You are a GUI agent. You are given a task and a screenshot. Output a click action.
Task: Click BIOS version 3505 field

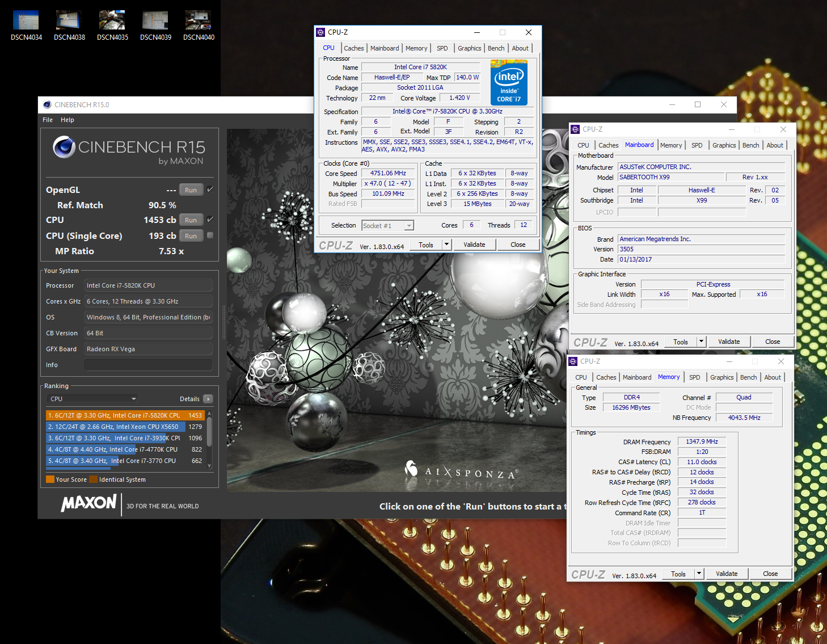[x=701, y=249]
